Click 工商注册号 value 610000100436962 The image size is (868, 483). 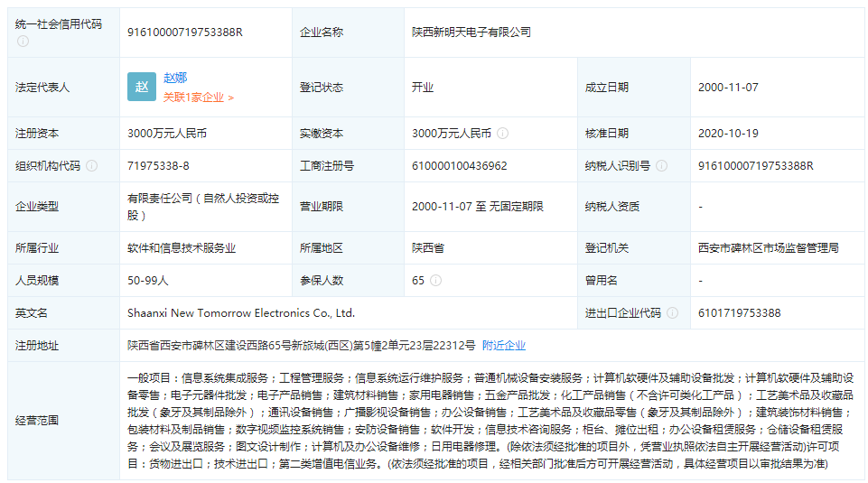tap(460, 165)
